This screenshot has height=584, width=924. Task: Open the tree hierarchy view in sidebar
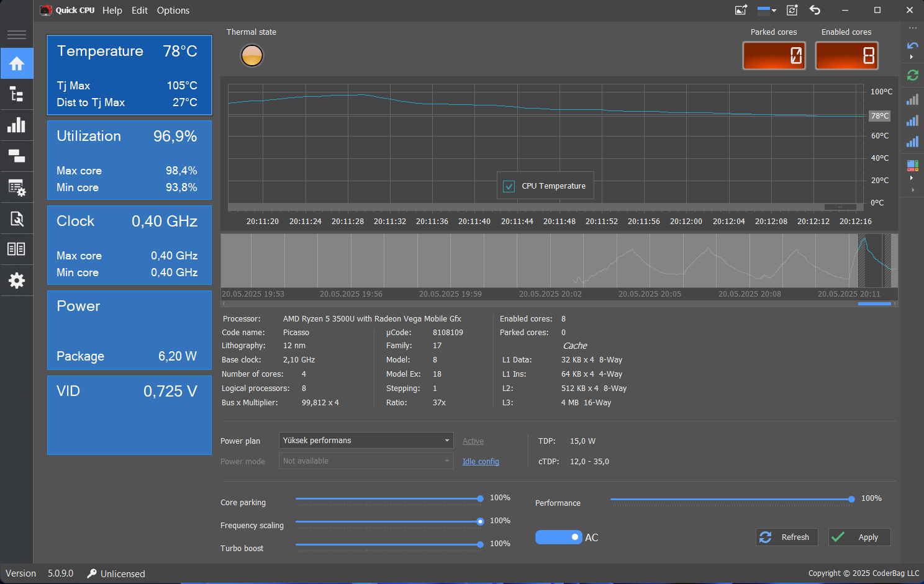tap(17, 94)
